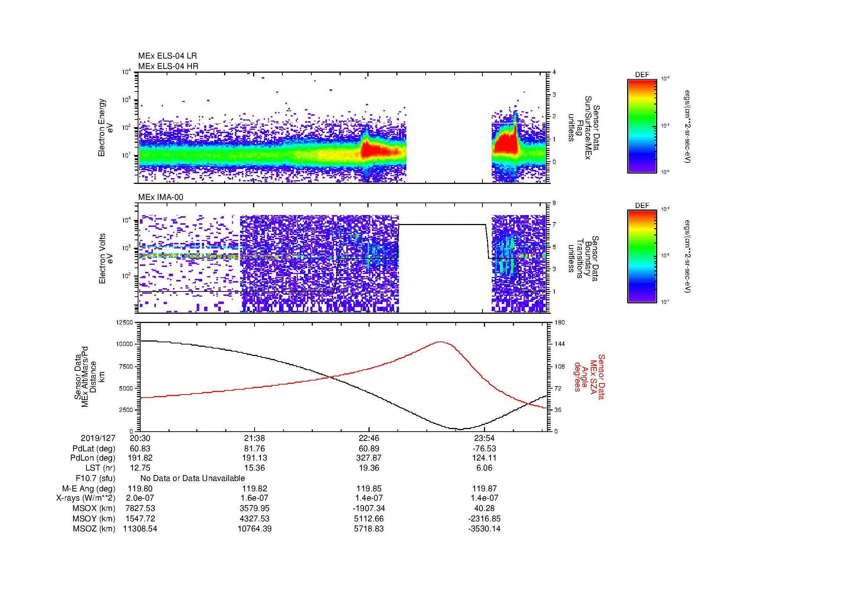Click the X-rays value 2.0e-07
The height and width of the screenshot is (613, 868).
[x=140, y=498]
